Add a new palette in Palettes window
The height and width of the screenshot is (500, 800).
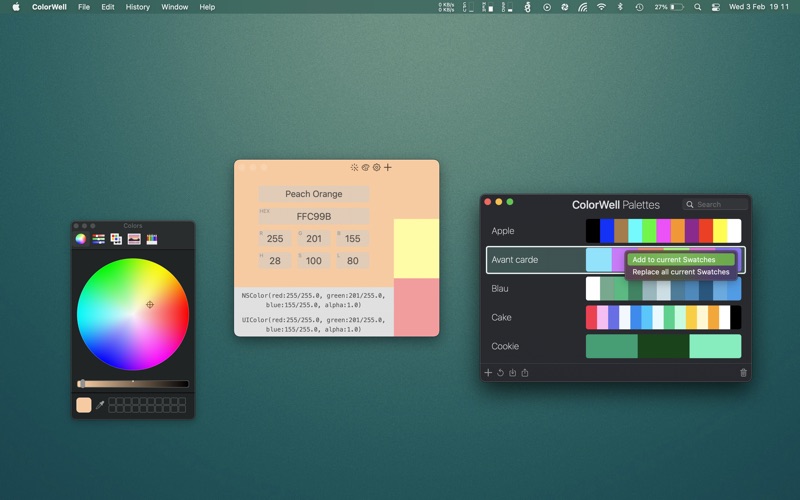pyautogui.click(x=488, y=373)
